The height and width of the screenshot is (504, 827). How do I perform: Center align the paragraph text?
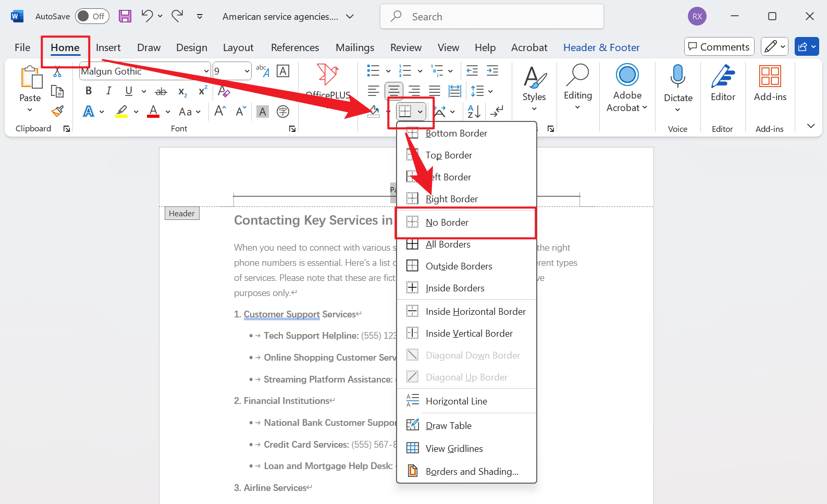[394, 91]
